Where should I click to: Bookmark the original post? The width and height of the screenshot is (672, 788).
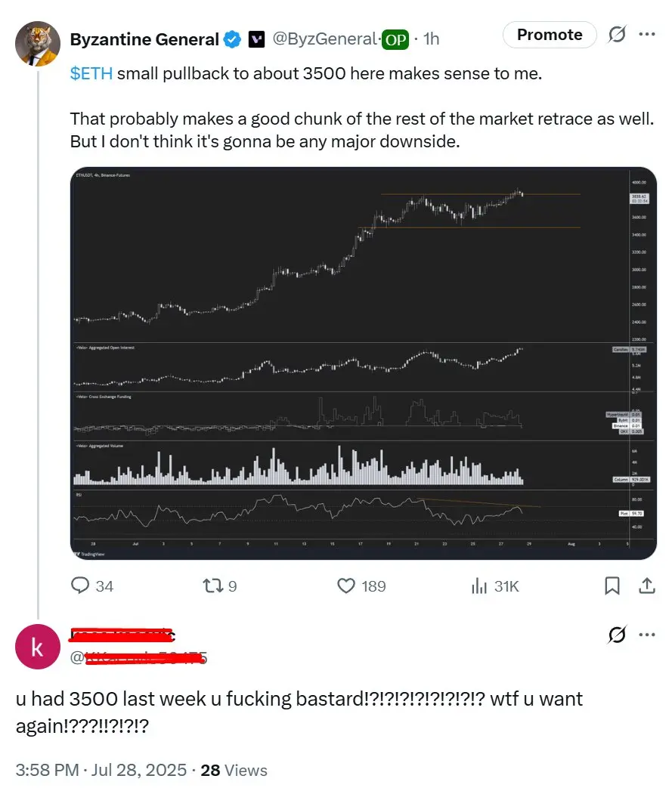[612, 586]
